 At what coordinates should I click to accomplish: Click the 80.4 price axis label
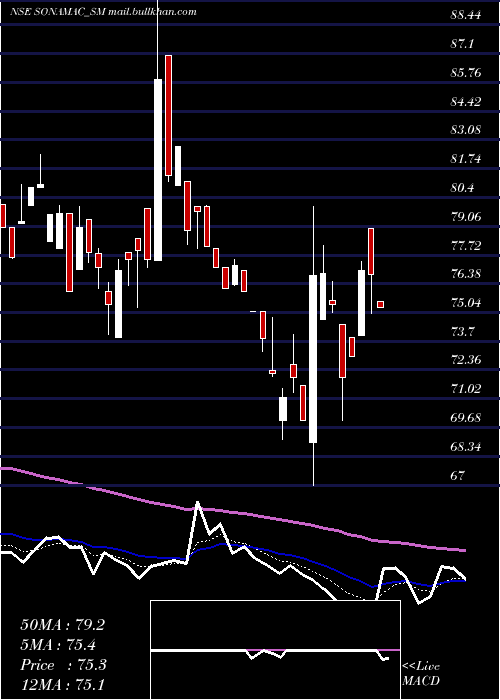[462, 188]
